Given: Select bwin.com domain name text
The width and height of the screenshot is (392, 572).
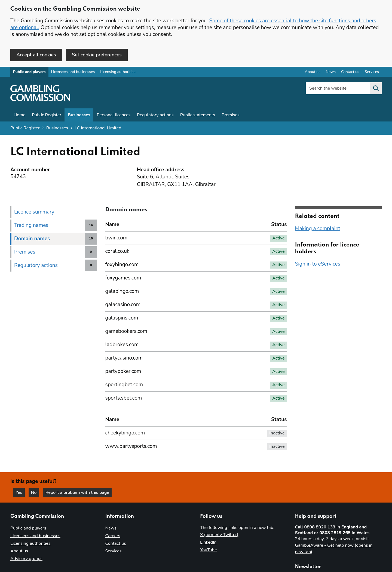Looking at the screenshot, I should (x=116, y=238).
